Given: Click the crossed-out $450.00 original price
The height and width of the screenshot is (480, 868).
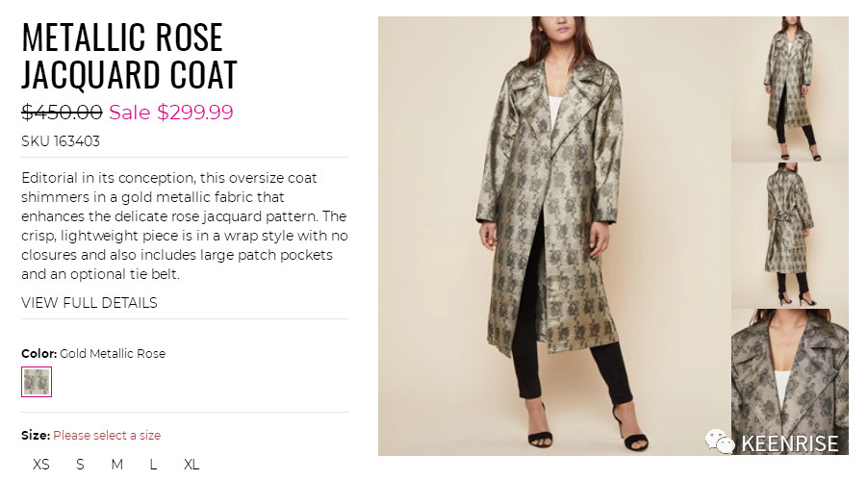Looking at the screenshot, I should click(x=62, y=113).
